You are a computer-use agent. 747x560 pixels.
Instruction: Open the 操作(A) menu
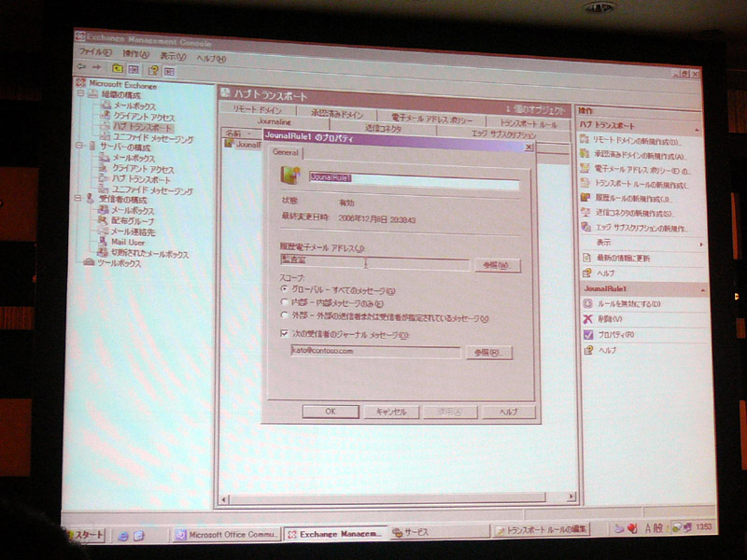pyautogui.click(x=135, y=54)
